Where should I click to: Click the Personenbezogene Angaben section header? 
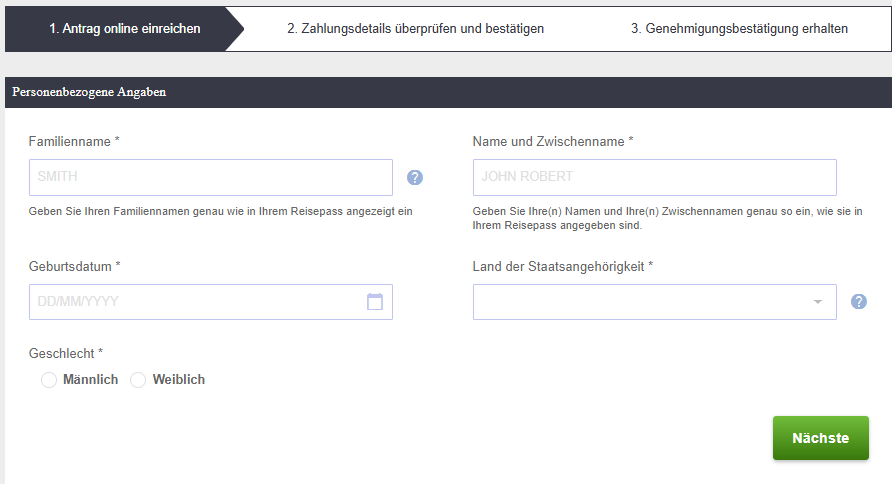[x=448, y=92]
